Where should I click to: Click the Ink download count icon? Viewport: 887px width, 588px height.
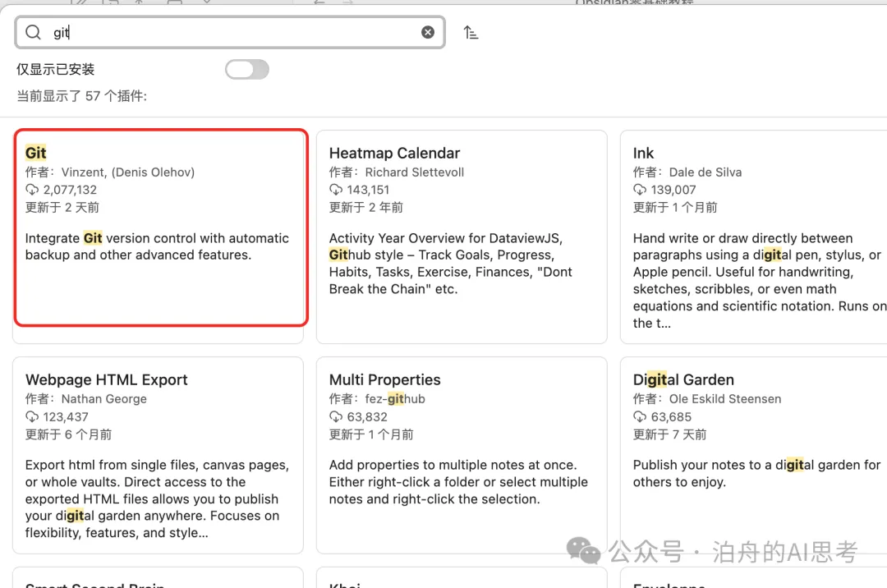(x=640, y=190)
